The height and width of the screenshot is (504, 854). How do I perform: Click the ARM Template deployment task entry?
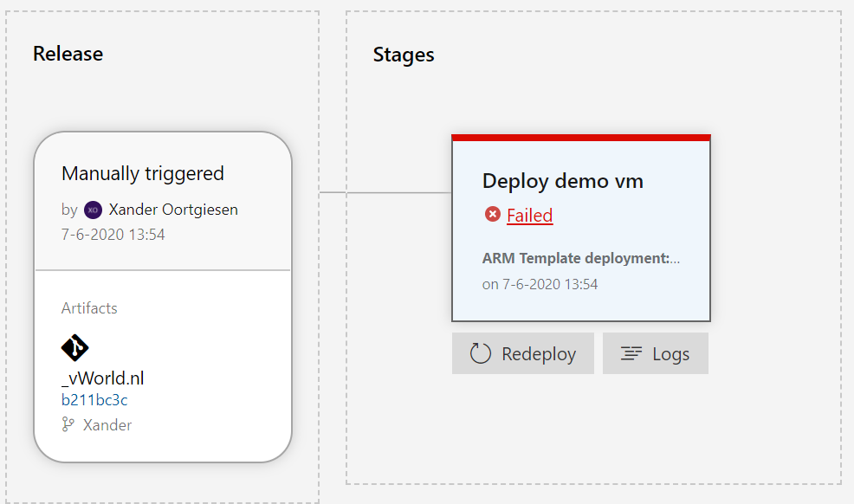click(580, 257)
